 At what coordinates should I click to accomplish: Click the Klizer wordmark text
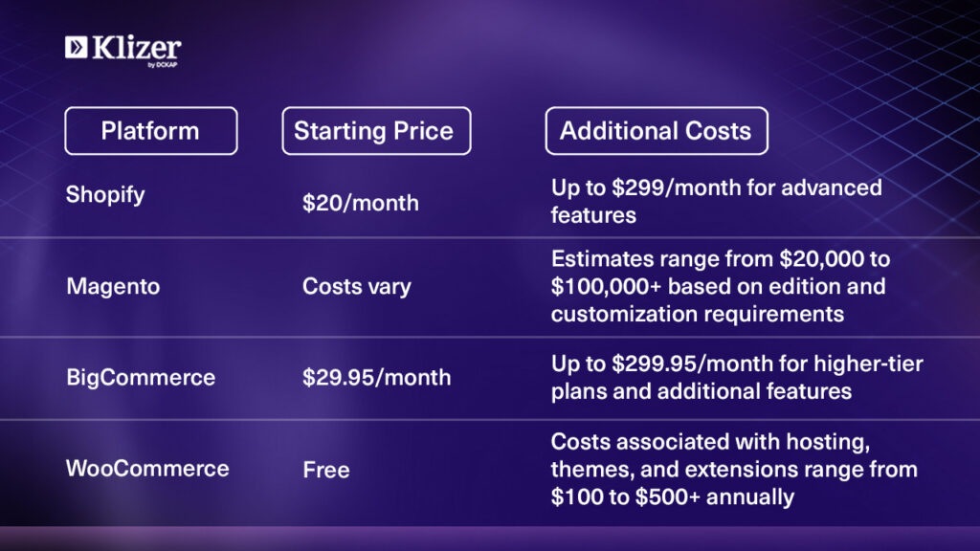click(135, 47)
